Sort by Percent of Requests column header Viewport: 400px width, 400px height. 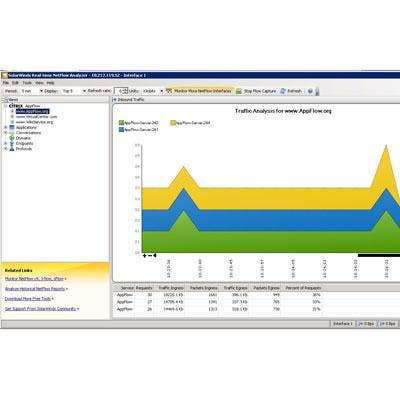point(303,288)
